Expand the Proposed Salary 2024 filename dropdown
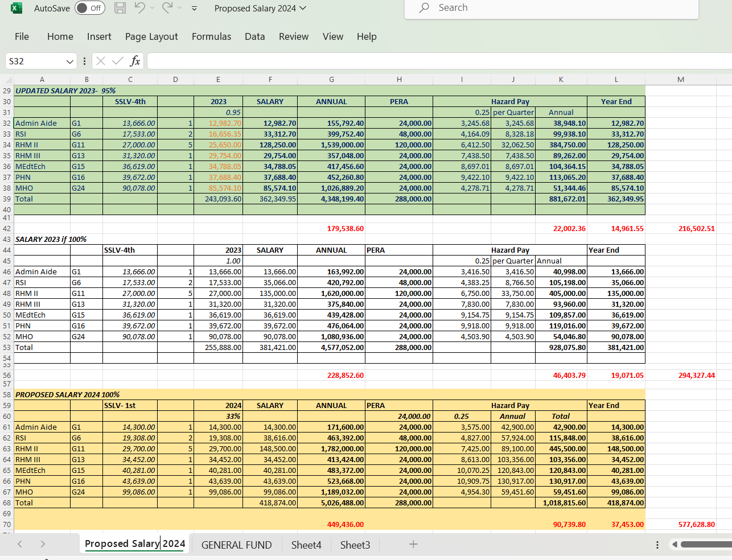Image resolution: width=732 pixels, height=560 pixels. click(x=303, y=8)
